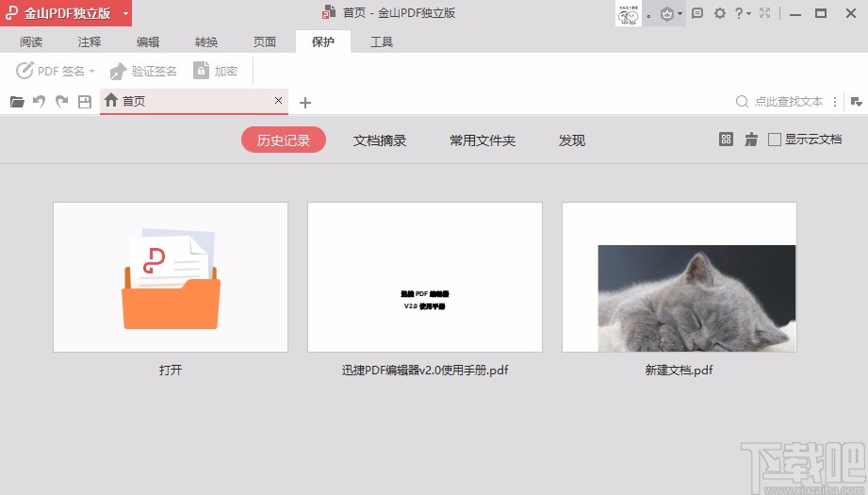Switch to the 转换 ribbon tab
868x495 pixels.
tap(206, 41)
